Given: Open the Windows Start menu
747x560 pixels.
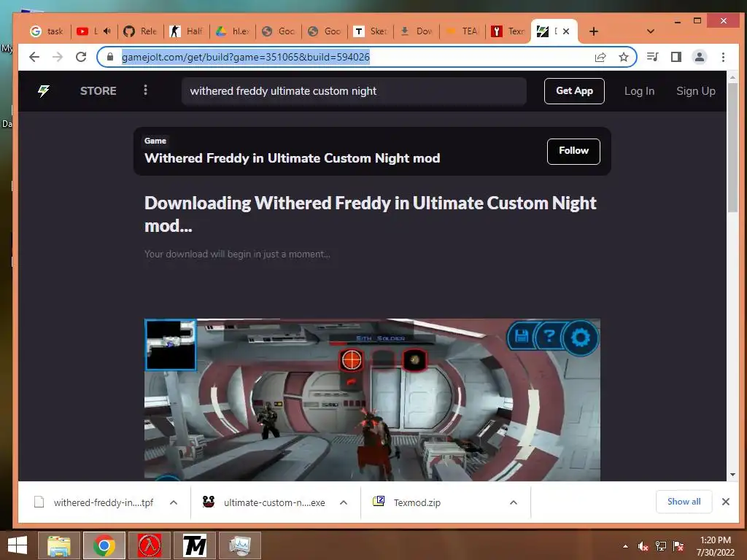Looking at the screenshot, I should click(x=18, y=545).
